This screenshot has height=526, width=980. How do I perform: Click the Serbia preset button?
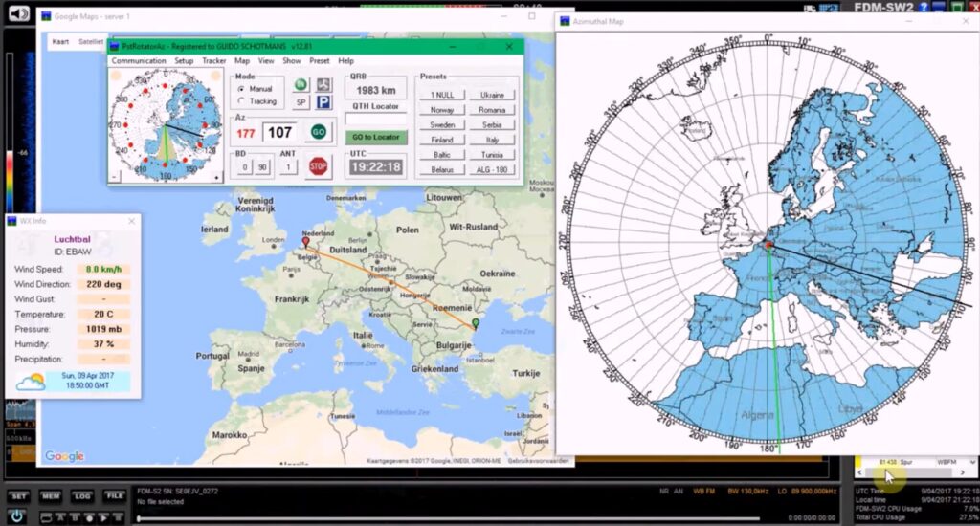493,125
